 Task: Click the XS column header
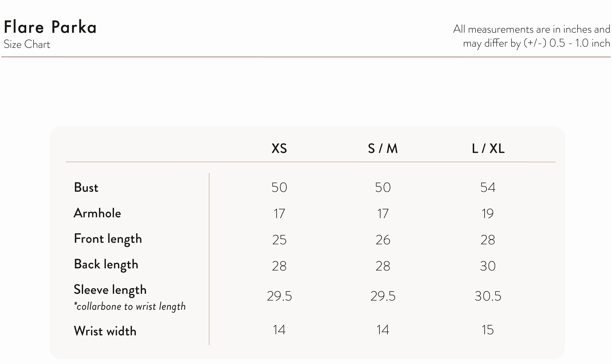[x=279, y=148]
